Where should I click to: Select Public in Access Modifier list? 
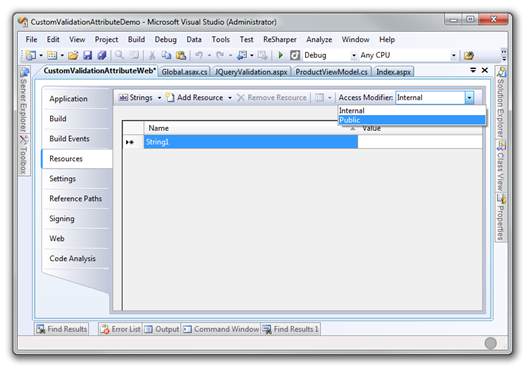point(411,120)
